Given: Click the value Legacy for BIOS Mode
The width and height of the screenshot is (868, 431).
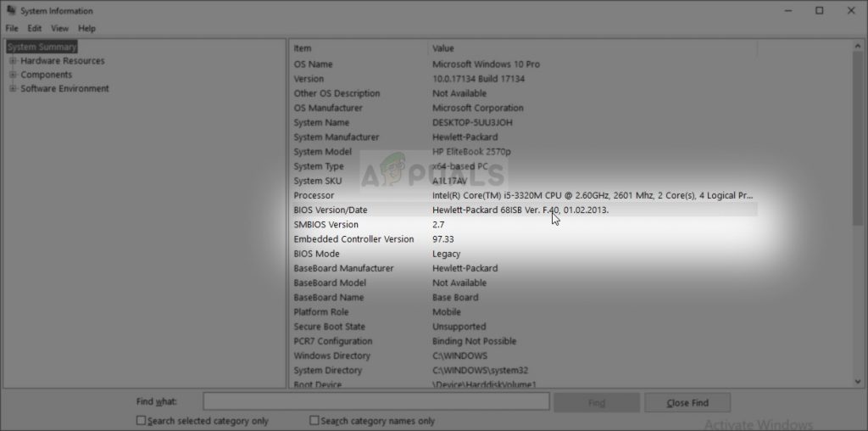Looking at the screenshot, I should click(x=446, y=254).
